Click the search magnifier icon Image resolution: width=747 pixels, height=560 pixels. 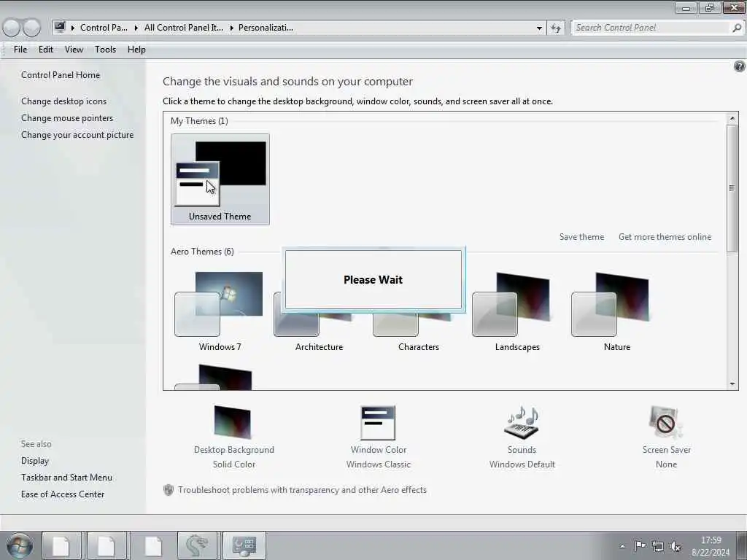click(737, 28)
